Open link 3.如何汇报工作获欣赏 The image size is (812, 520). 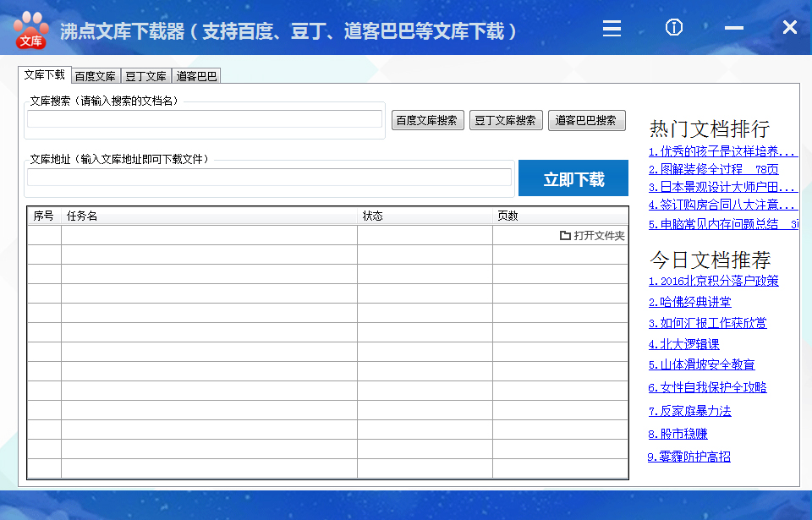pyautogui.click(x=707, y=323)
